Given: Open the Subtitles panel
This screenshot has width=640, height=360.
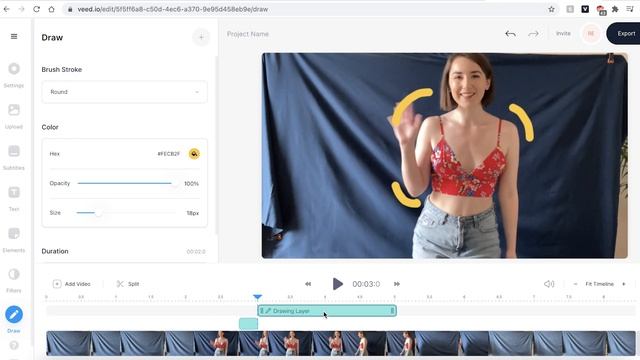Looking at the screenshot, I should 14,157.
